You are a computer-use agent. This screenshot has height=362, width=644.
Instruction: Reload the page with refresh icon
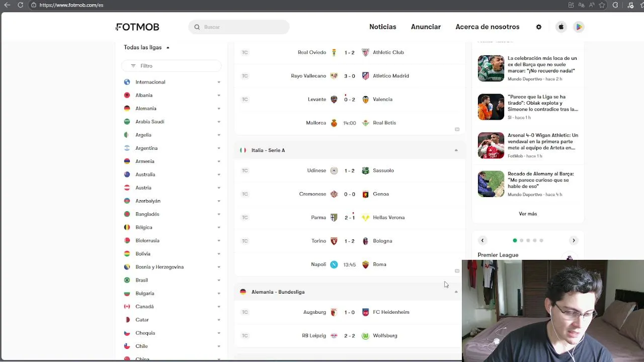[20, 5]
